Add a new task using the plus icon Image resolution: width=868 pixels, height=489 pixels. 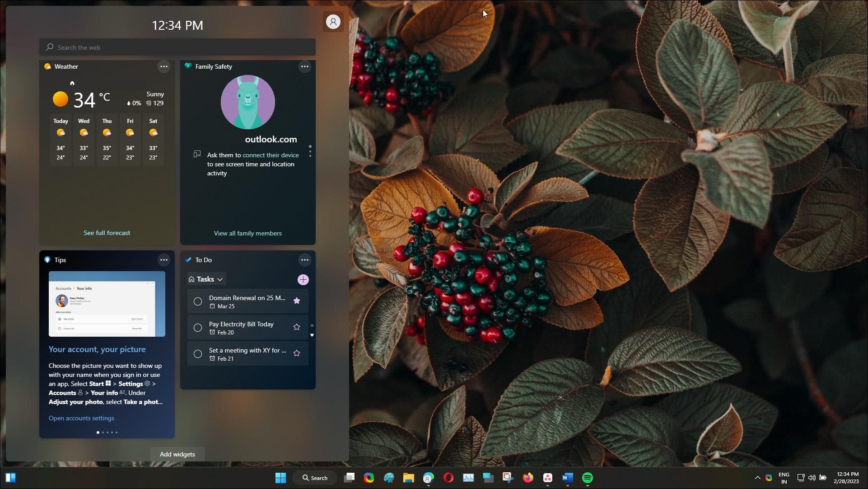[303, 279]
